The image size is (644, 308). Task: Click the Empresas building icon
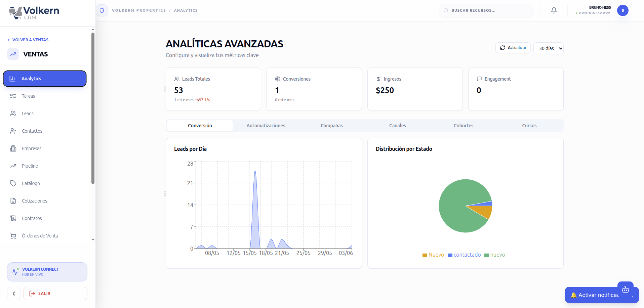[13, 148]
